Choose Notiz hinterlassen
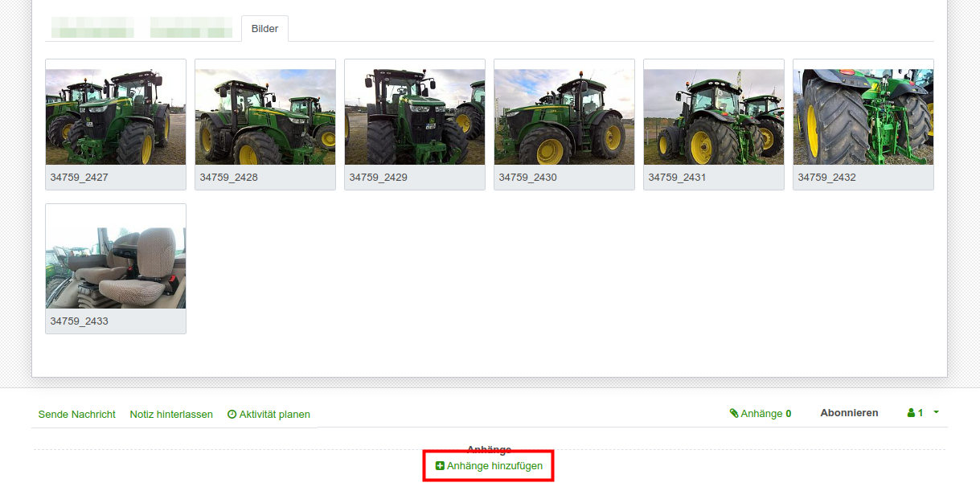Viewport: 980px width, 495px height. 171,415
